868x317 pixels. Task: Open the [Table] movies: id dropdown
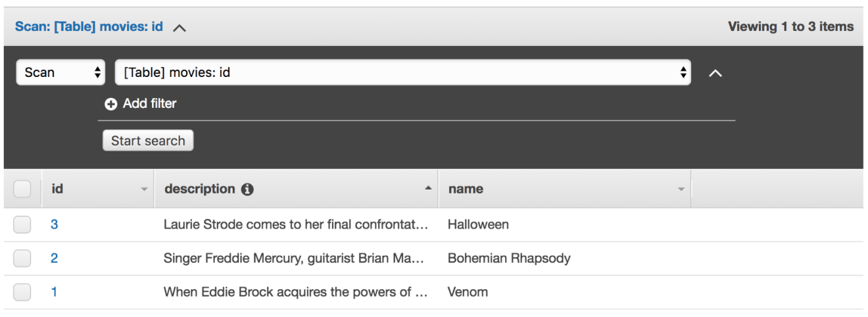[x=402, y=72]
